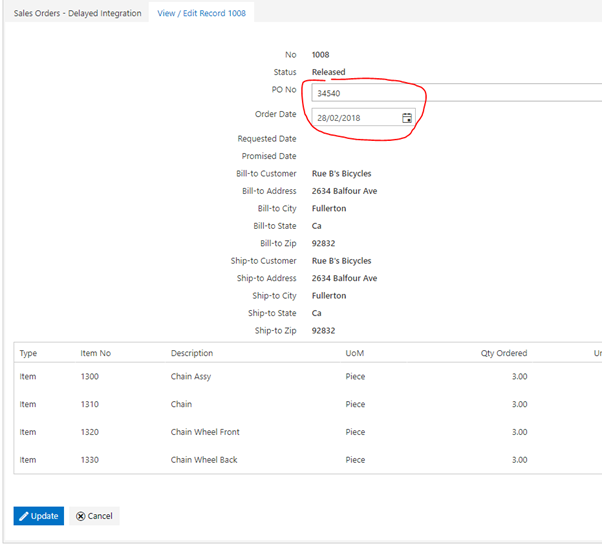The height and width of the screenshot is (557, 602).
Task: Click the Ship-to City Fullerton value
Action: tap(329, 296)
